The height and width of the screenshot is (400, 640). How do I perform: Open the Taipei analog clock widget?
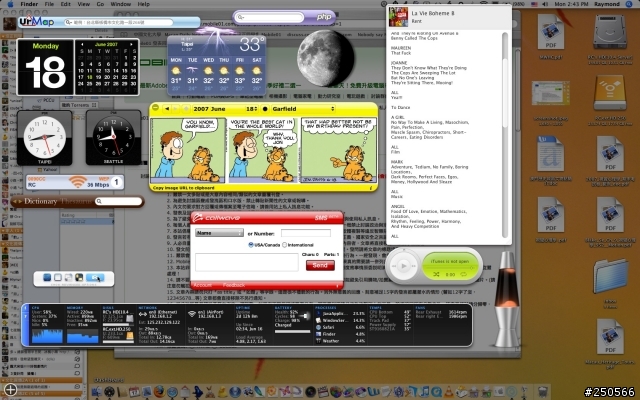tap(44, 138)
